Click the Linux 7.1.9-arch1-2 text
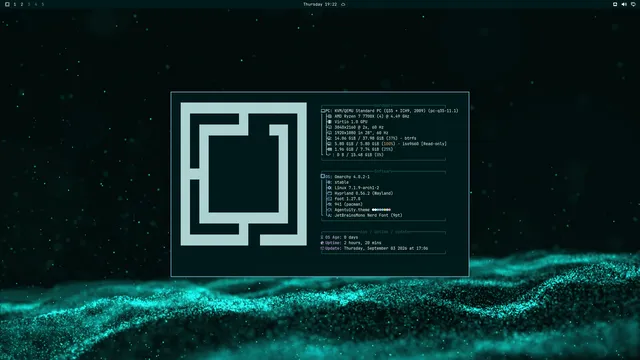 356,188
